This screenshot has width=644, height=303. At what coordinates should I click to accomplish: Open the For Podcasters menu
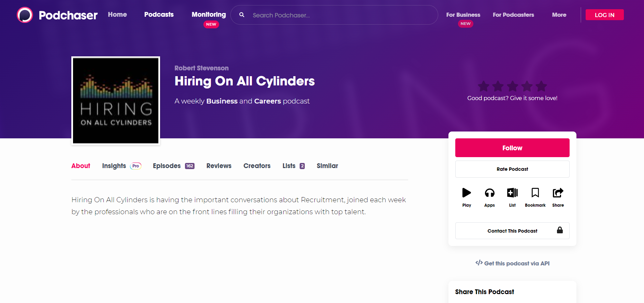513,15
